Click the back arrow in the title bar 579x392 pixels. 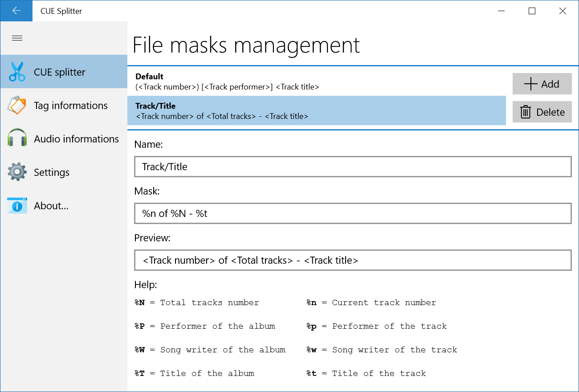pos(16,11)
